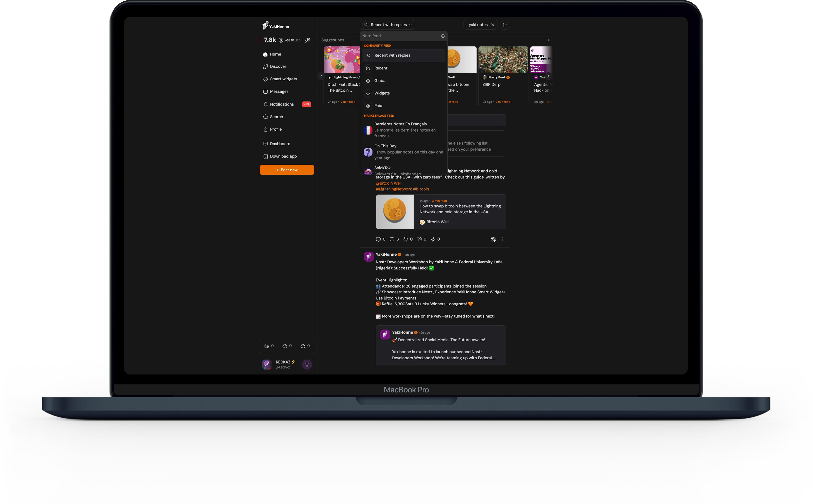
Task: Open the feed filter sliders button
Action: [505, 25]
